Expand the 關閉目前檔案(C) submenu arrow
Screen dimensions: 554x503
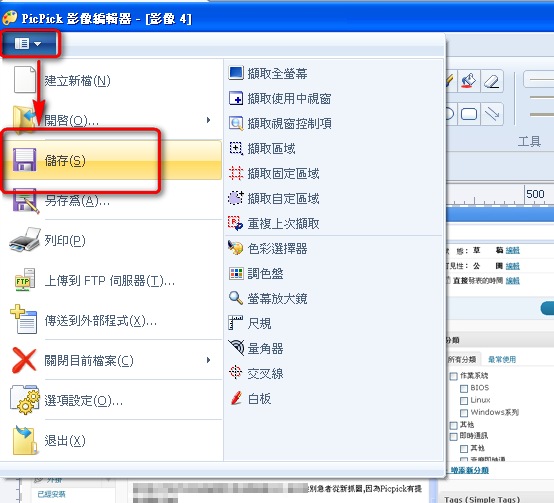pos(208,360)
